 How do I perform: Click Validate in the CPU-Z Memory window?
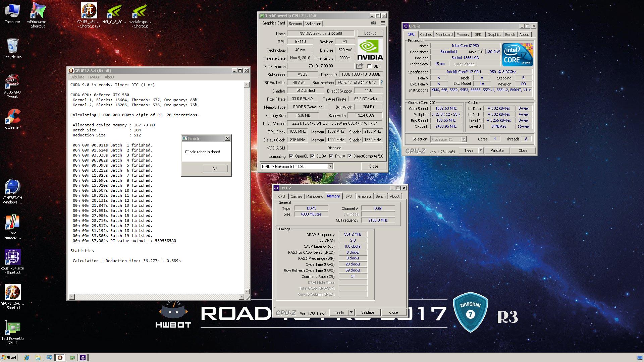coord(368,312)
